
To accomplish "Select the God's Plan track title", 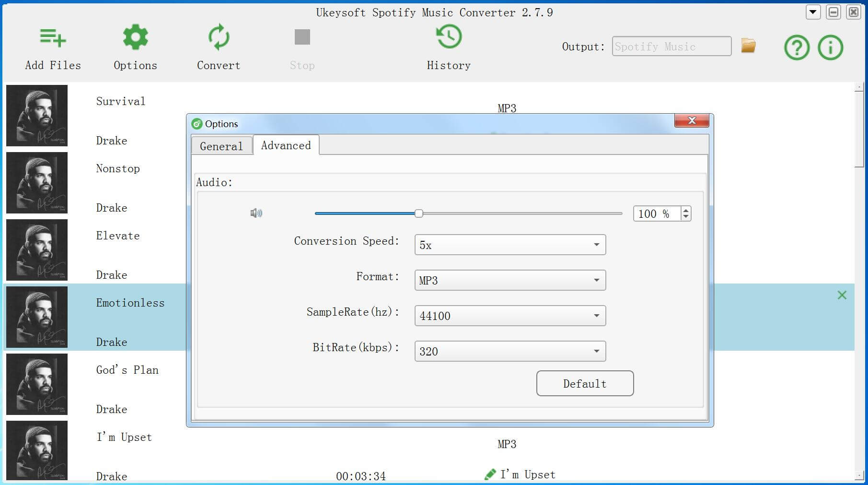I will [127, 370].
